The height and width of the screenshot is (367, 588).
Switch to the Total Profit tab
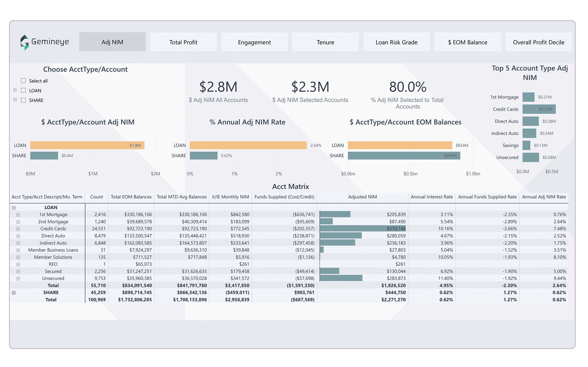coord(183,42)
